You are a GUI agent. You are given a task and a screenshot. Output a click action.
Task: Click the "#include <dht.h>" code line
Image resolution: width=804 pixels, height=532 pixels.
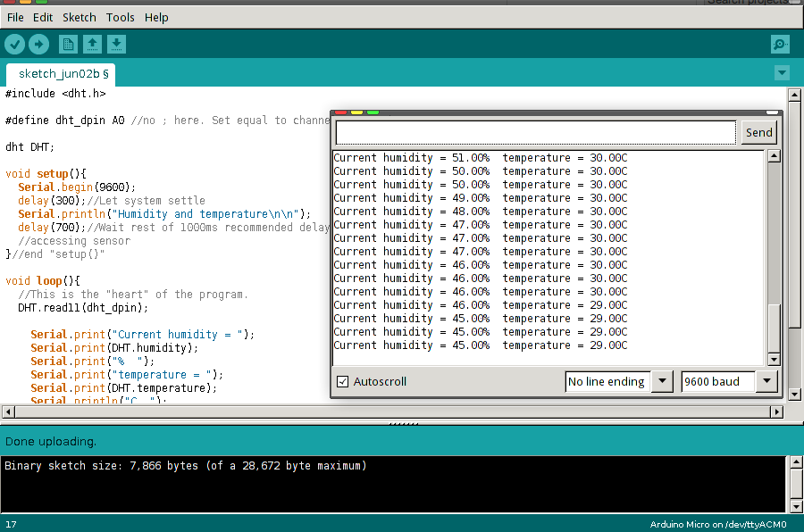(55, 94)
